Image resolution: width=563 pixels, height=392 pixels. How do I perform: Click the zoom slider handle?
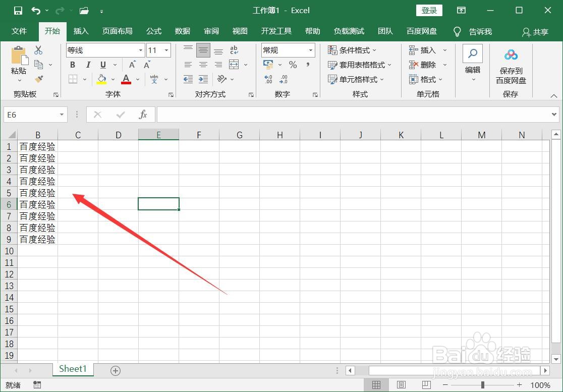483,385
